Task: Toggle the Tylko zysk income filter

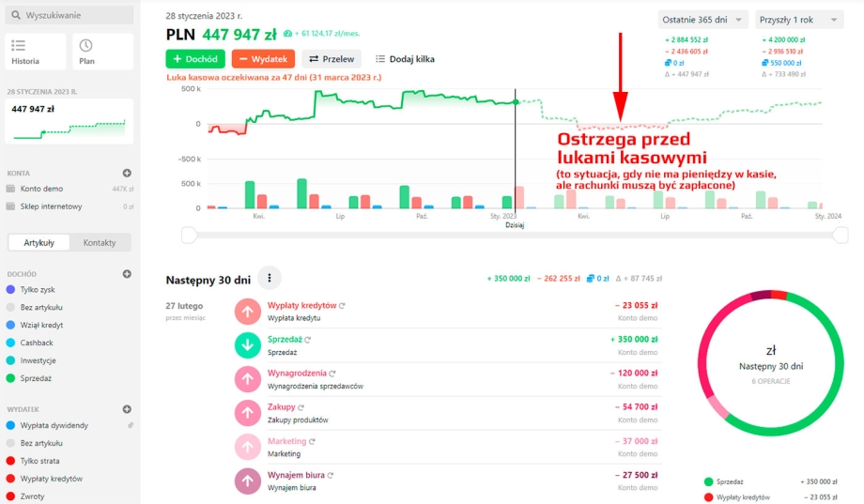Action: click(38, 290)
